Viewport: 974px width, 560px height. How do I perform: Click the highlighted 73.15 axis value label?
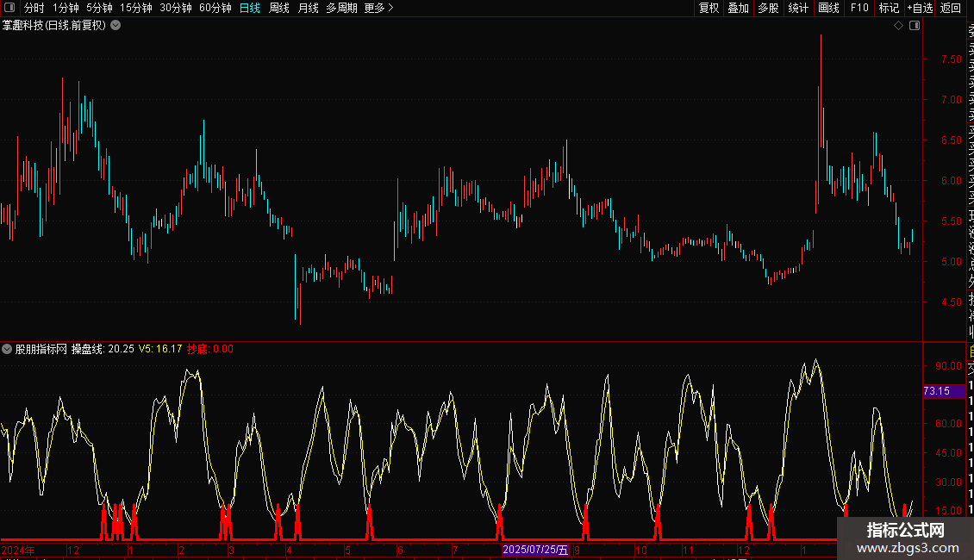pos(944,391)
